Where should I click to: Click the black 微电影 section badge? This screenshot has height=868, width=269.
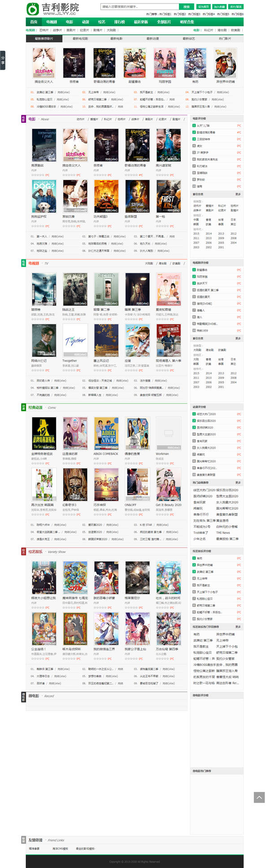coord(23,696)
